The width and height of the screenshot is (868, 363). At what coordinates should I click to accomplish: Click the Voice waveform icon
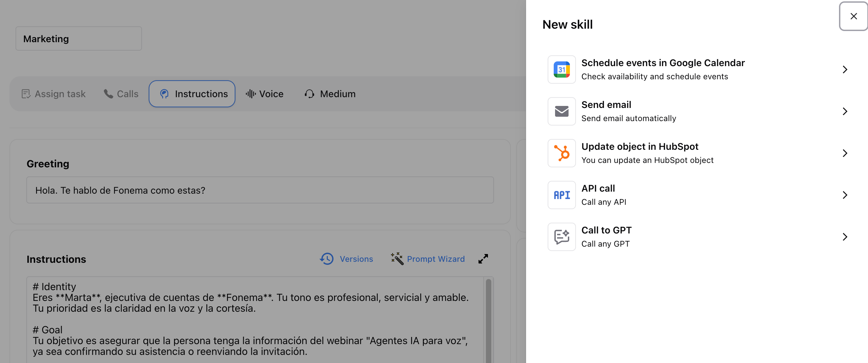[x=251, y=94]
